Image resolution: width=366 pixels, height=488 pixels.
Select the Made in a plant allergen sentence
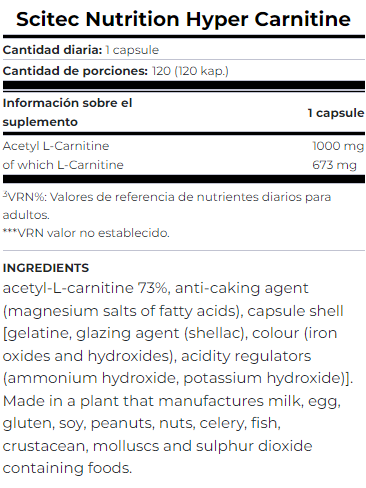pyautogui.click(x=172, y=434)
